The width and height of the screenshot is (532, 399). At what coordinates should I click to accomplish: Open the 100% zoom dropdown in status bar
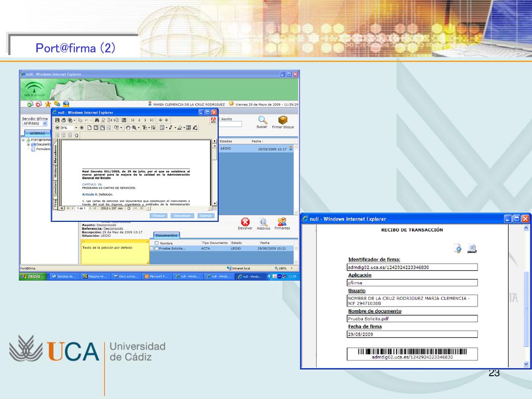[291, 268]
